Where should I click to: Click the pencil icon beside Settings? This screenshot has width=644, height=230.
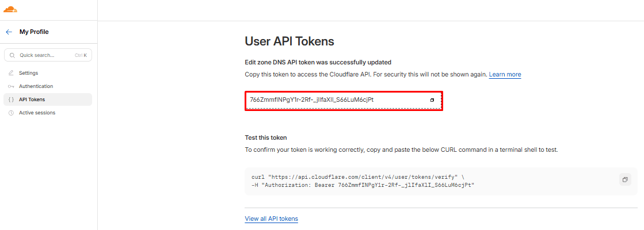click(12, 73)
